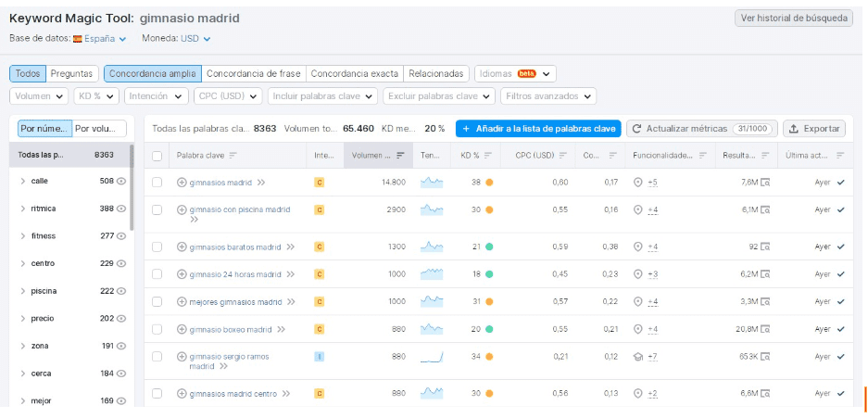Click green KD dot for 'gimnasios baratos madrid'
This screenshot has height=418, width=868.
click(x=489, y=247)
